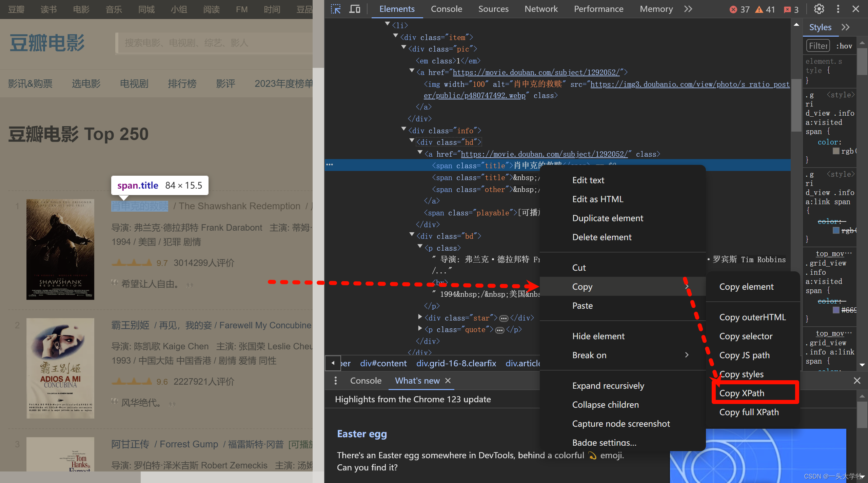Click the yellow warning count icon
The image size is (868, 483).
point(759,9)
